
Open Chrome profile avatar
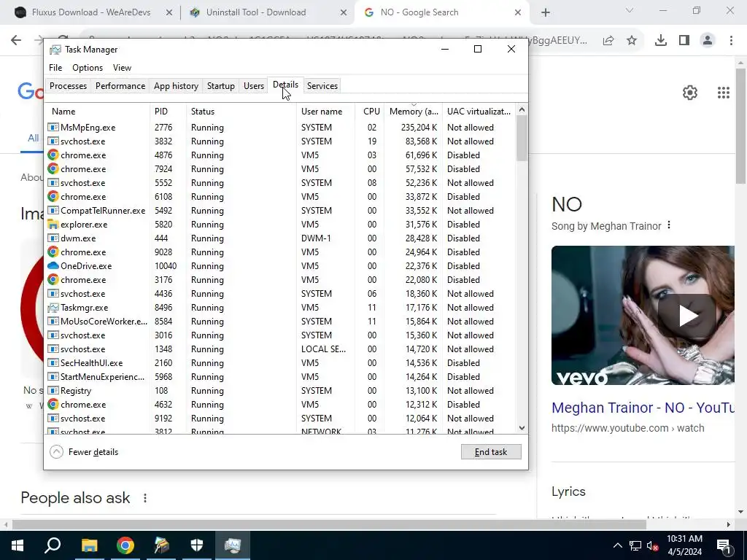pos(708,41)
